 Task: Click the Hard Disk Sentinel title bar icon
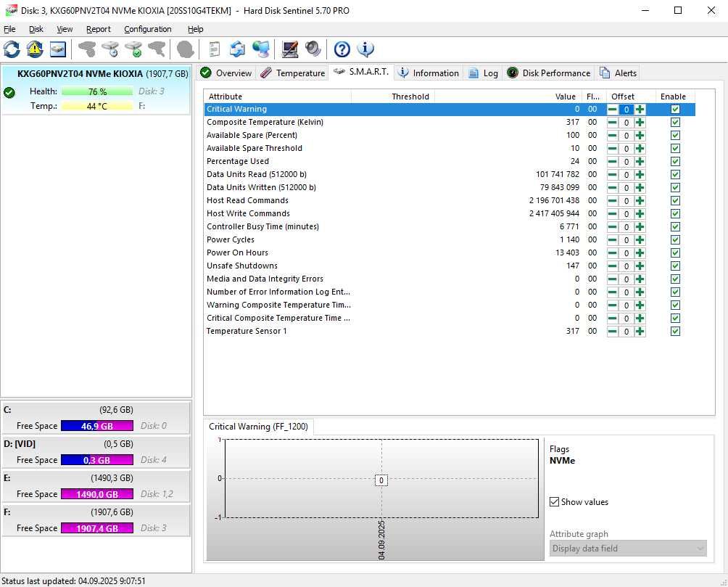click(x=11, y=10)
